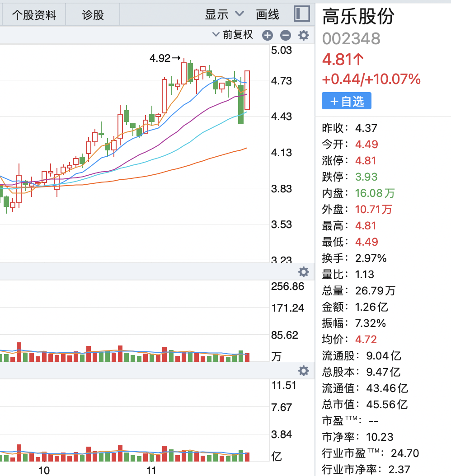Open settings gear for the volume panel
The image size is (451, 476).
point(304,271)
